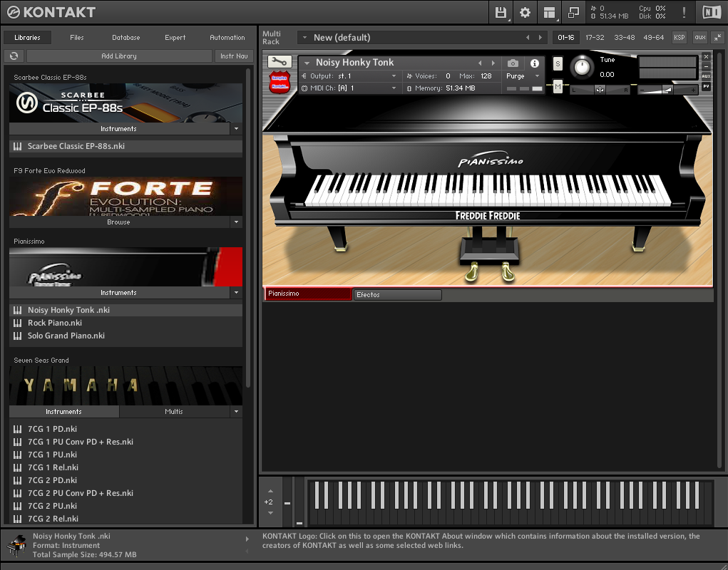Toggle the Instr Nav button
Screen dimensions: 728x570
[234, 56]
